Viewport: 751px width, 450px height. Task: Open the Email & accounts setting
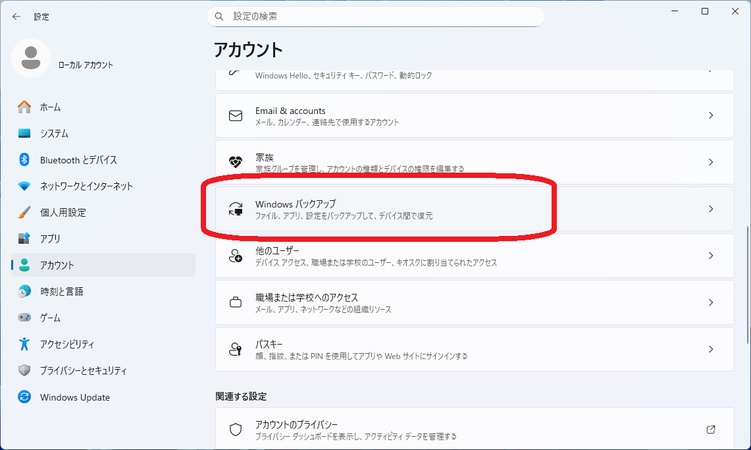[x=475, y=115]
